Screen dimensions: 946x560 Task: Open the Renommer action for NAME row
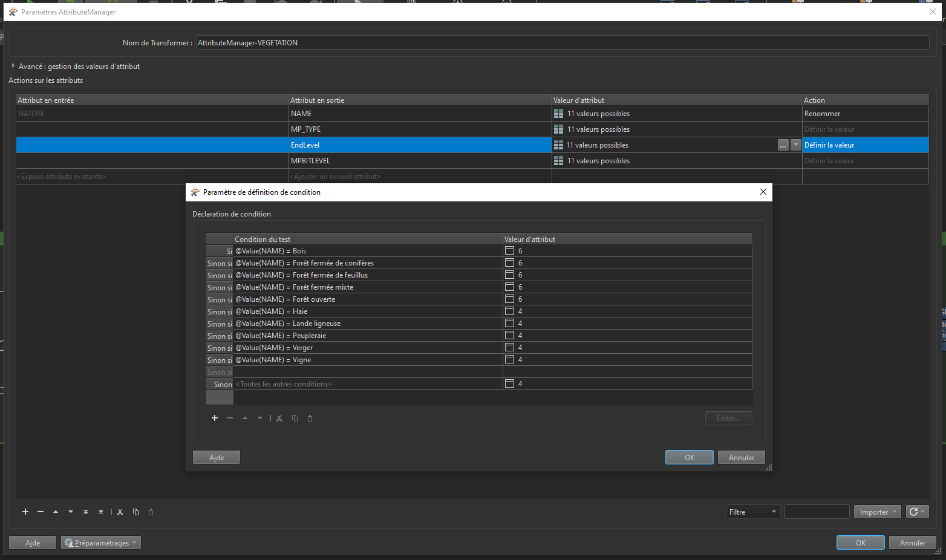[x=865, y=114]
